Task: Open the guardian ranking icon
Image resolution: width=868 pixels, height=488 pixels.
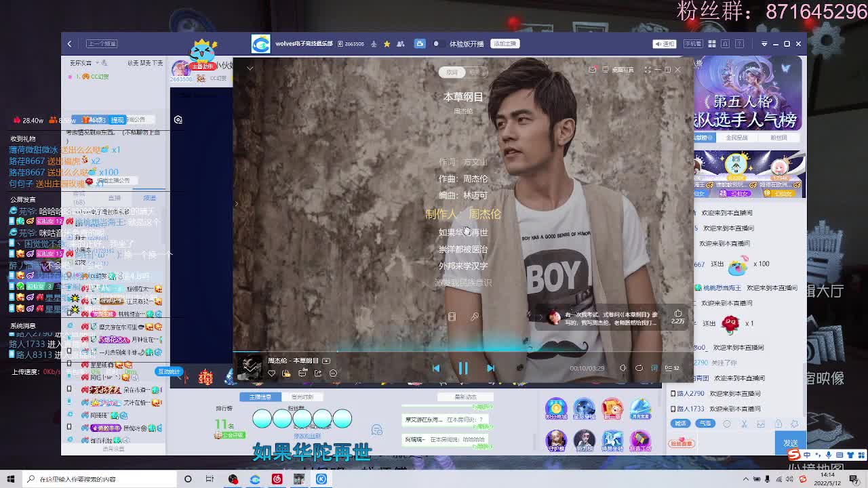Action: coord(555,441)
